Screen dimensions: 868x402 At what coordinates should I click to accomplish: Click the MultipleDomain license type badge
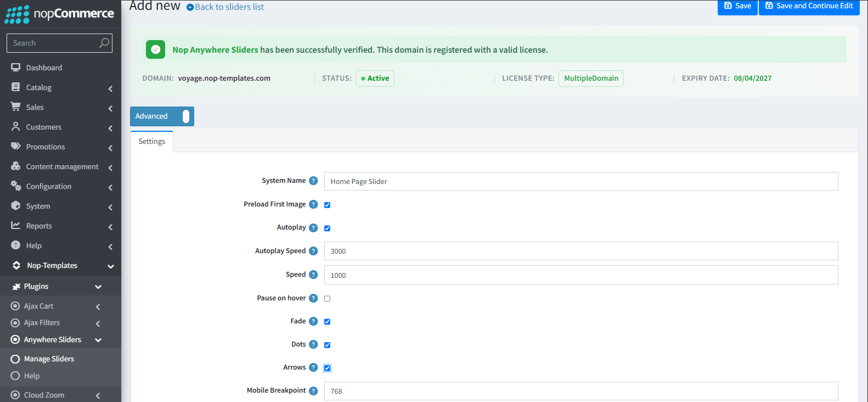point(591,79)
